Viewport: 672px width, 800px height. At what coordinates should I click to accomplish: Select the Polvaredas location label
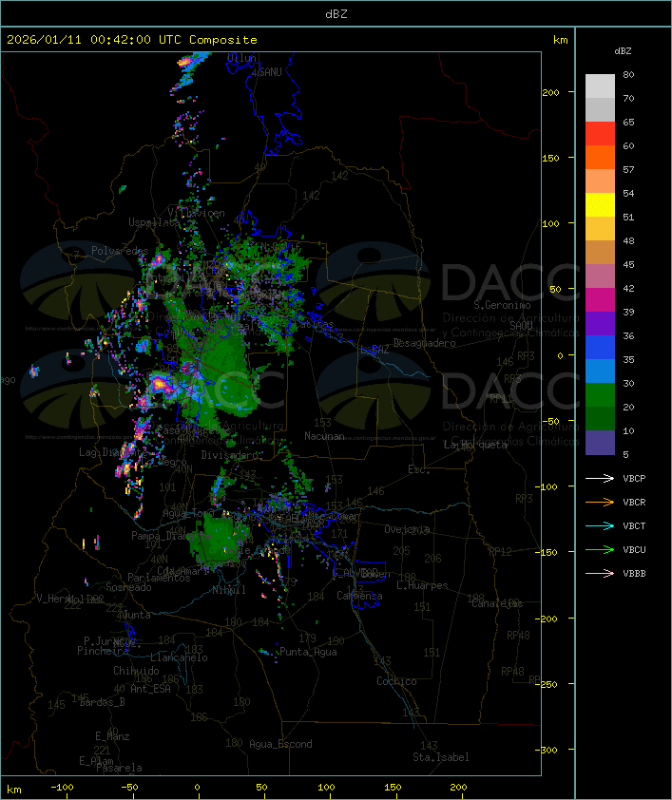point(120,251)
